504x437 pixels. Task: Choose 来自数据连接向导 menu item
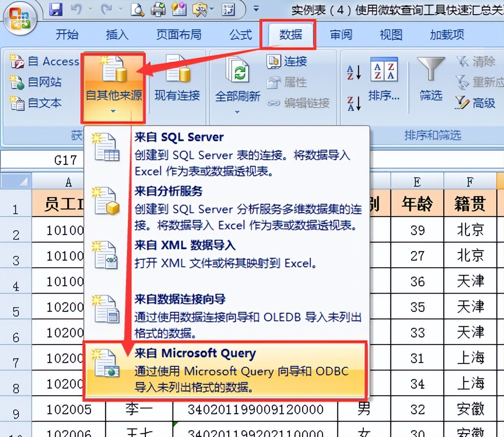point(226,316)
